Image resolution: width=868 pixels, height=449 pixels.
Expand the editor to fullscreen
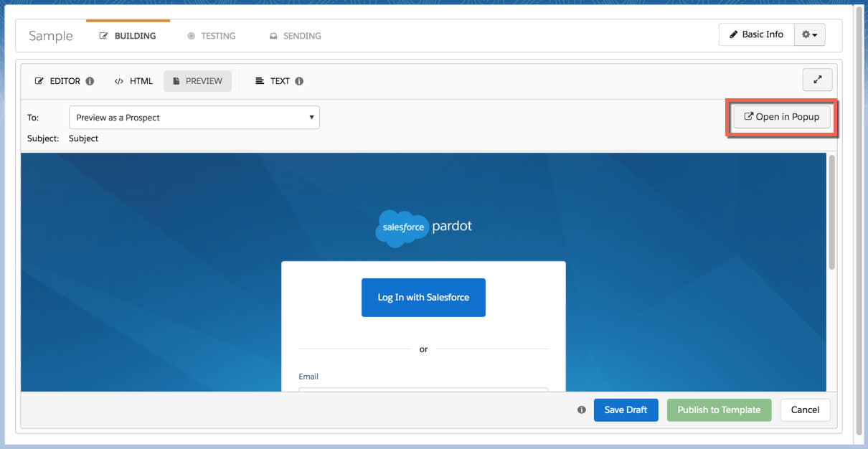coord(817,80)
